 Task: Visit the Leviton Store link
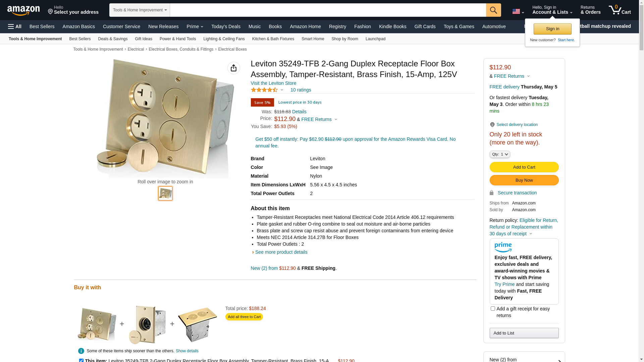click(273, 83)
